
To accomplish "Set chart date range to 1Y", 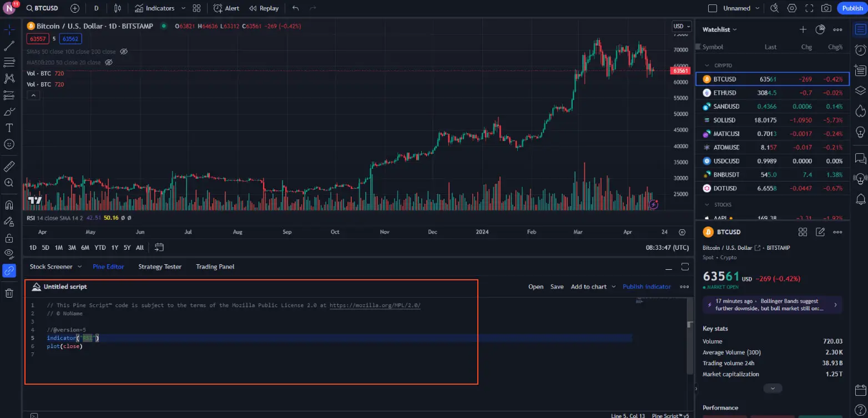I will (x=115, y=248).
